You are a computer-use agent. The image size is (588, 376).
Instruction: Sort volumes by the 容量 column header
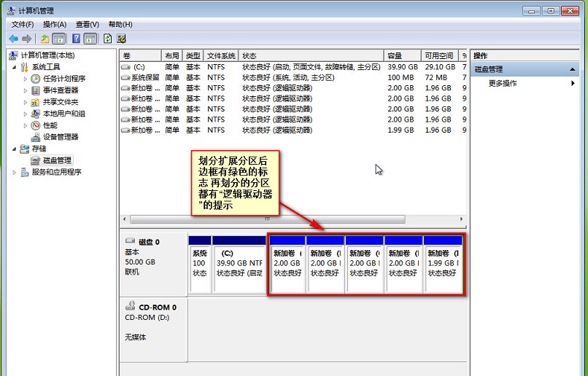pyautogui.click(x=395, y=56)
